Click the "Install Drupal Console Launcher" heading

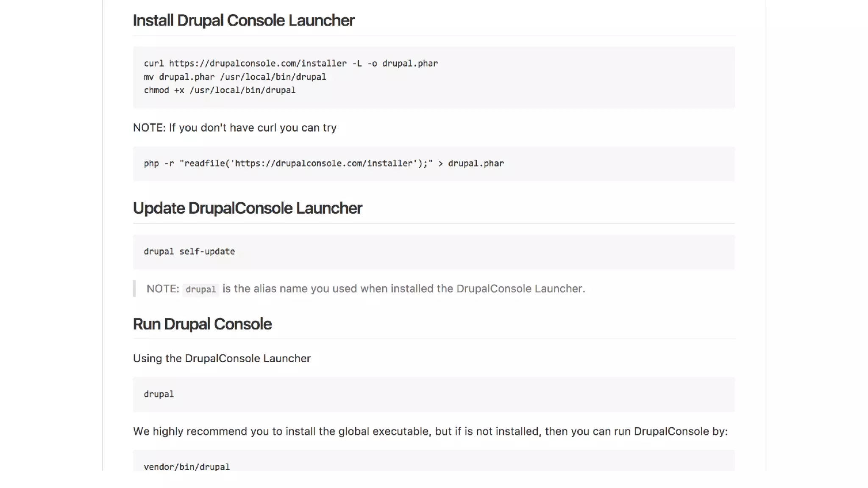point(243,20)
